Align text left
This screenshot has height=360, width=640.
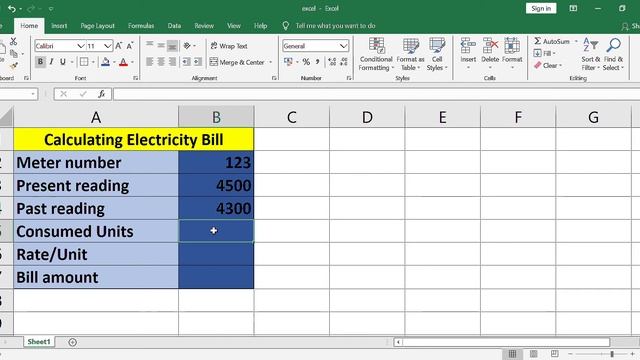coord(150,62)
